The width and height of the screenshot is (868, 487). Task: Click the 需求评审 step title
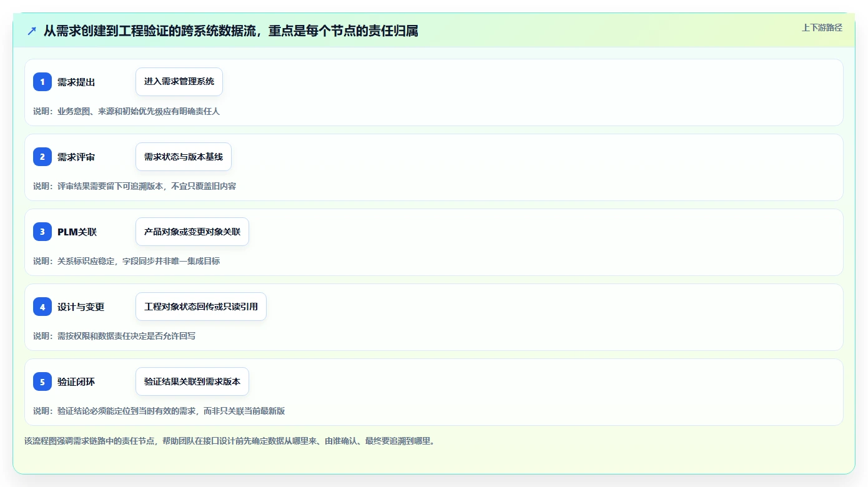(x=76, y=157)
